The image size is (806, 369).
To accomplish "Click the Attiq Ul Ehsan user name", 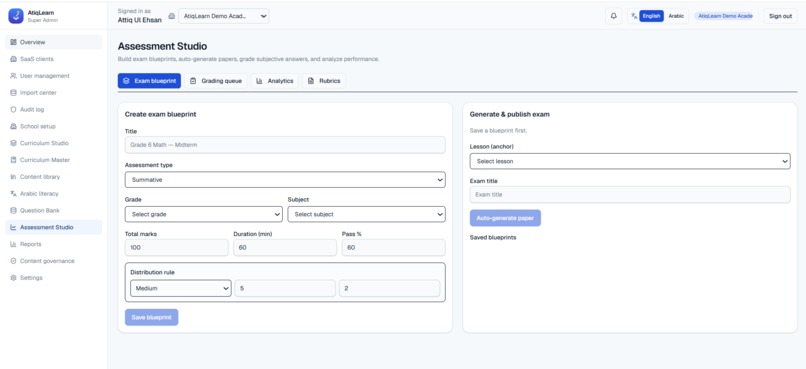I will (140, 20).
